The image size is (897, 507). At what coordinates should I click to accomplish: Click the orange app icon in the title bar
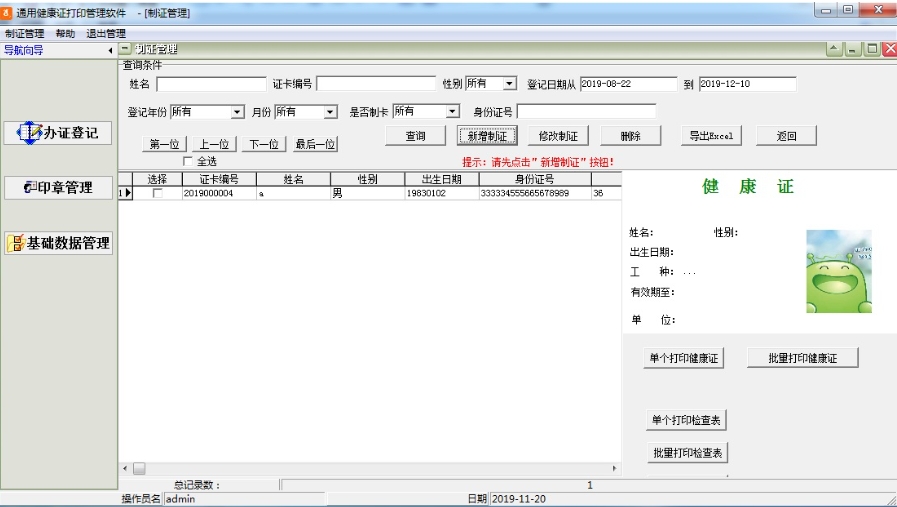(6, 12)
